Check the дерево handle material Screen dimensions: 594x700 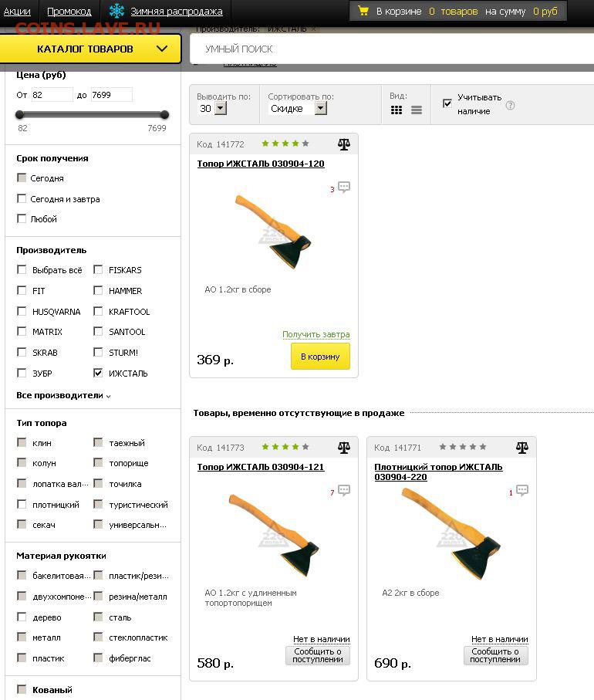coord(22,617)
